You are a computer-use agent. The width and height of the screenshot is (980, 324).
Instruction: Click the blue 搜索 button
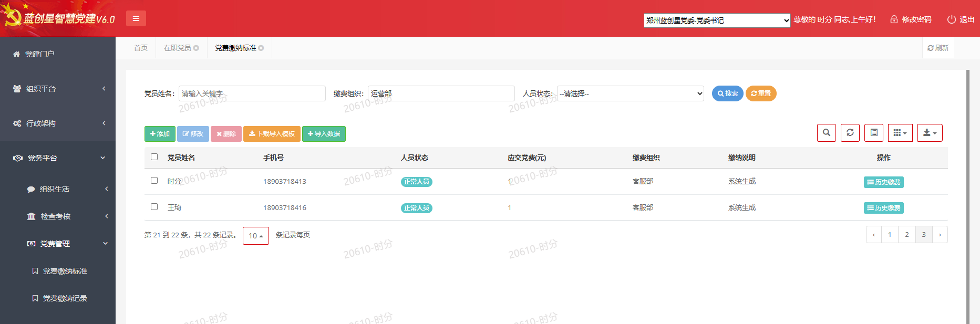click(727, 93)
